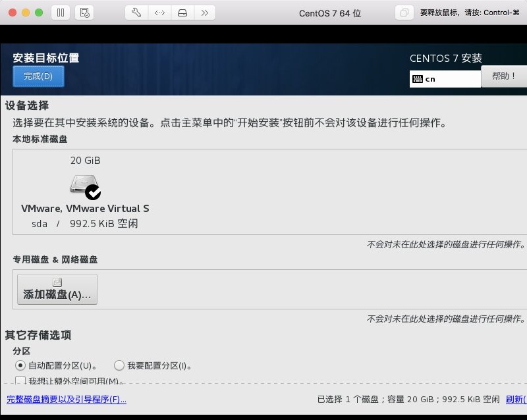Click the '安装目标位置' page title
This screenshot has width=527, height=420.
pos(46,58)
